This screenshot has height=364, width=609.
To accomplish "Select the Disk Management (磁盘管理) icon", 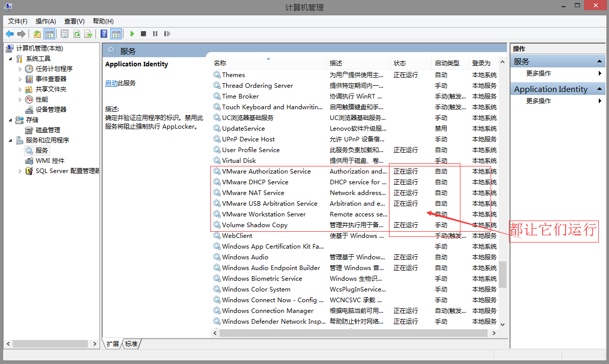I will pos(29,130).
